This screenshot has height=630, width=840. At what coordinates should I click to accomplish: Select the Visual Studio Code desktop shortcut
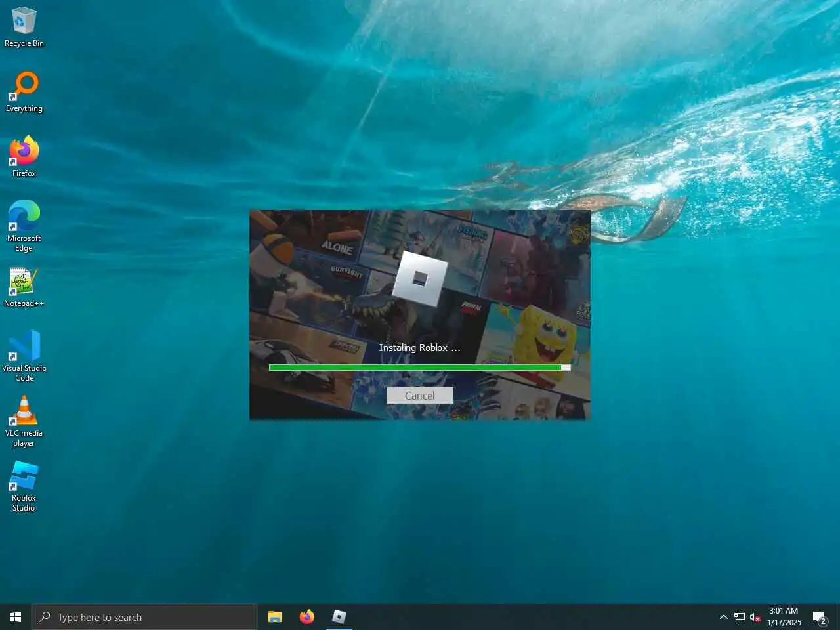tap(24, 356)
